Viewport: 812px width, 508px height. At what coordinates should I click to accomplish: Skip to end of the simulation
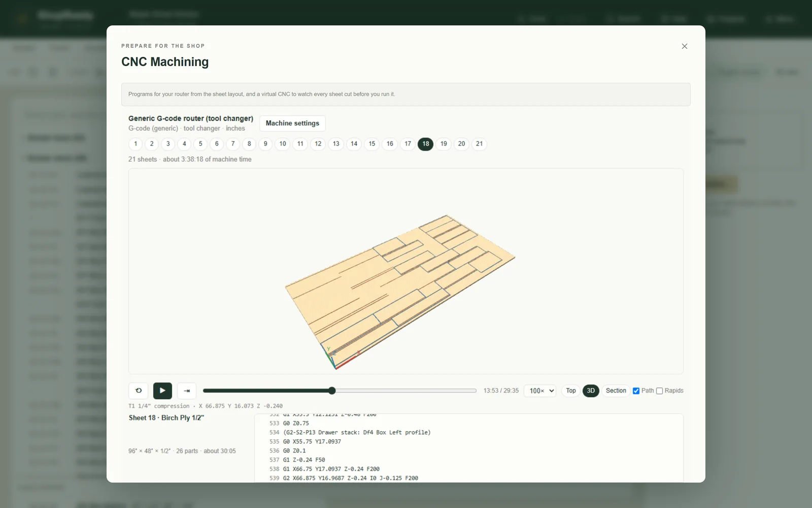187,391
